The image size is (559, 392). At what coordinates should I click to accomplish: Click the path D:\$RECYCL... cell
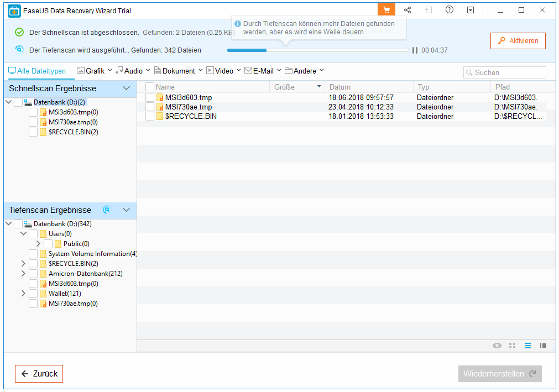point(518,116)
